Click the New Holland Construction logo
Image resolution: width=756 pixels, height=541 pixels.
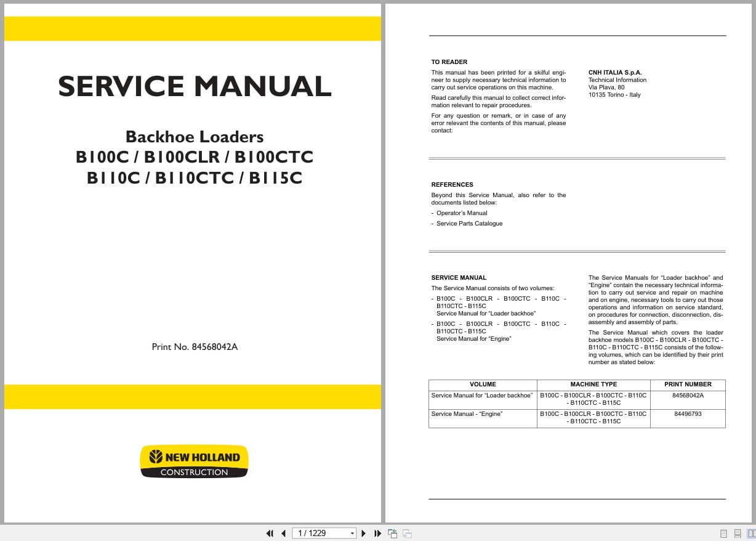194,461
